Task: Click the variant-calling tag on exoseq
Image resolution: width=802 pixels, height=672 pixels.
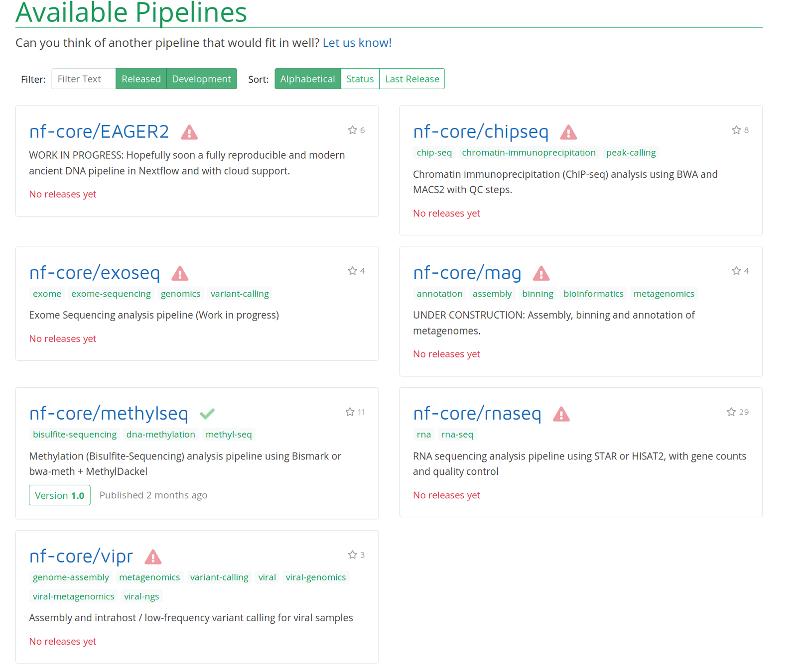Action: 240,294
